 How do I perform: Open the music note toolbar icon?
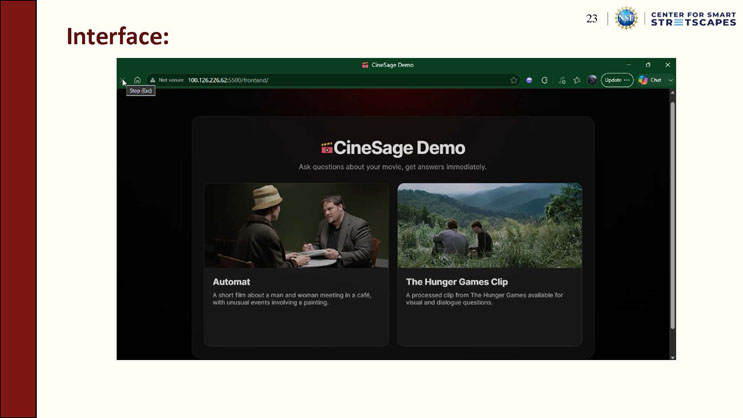pos(562,80)
